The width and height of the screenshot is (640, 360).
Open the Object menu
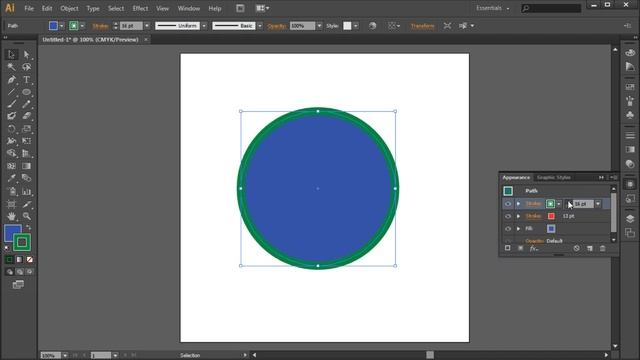click(69, 8)
